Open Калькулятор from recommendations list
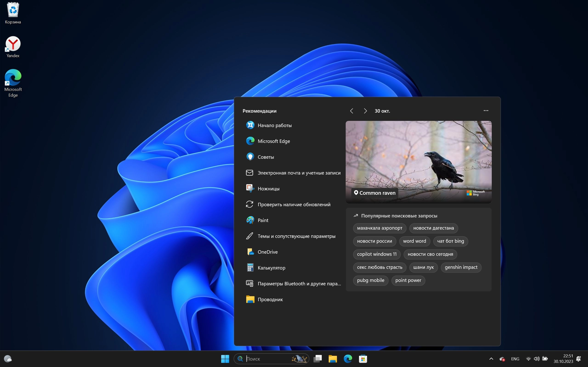The image size is (588, 367). click(x=271, y=268)
